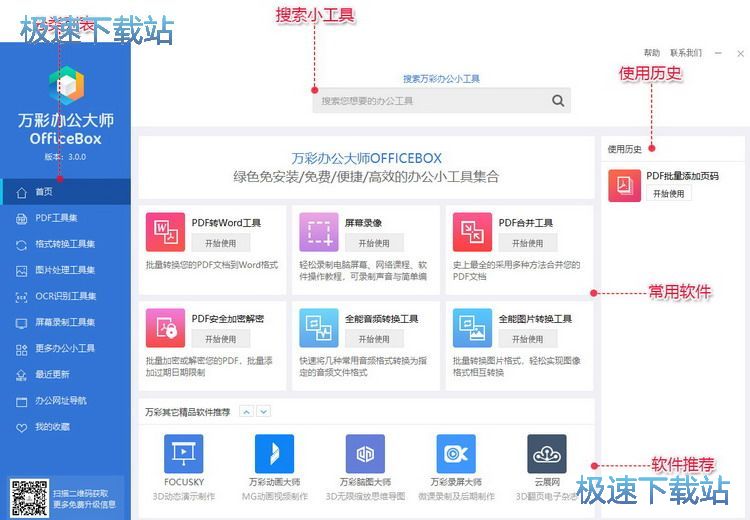Click the QR code image
The width and height of the screenshot is (750, 520).
pos(29,499)
